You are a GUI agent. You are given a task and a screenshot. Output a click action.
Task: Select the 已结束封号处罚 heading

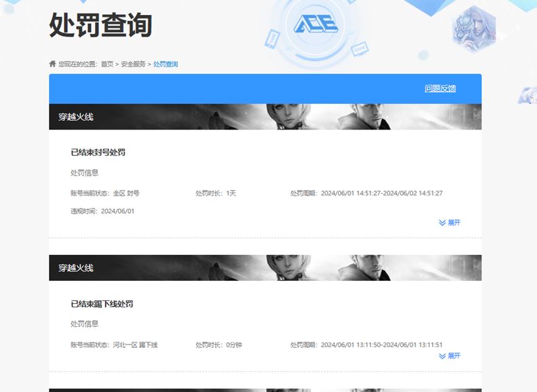click(x=98, y=152)
